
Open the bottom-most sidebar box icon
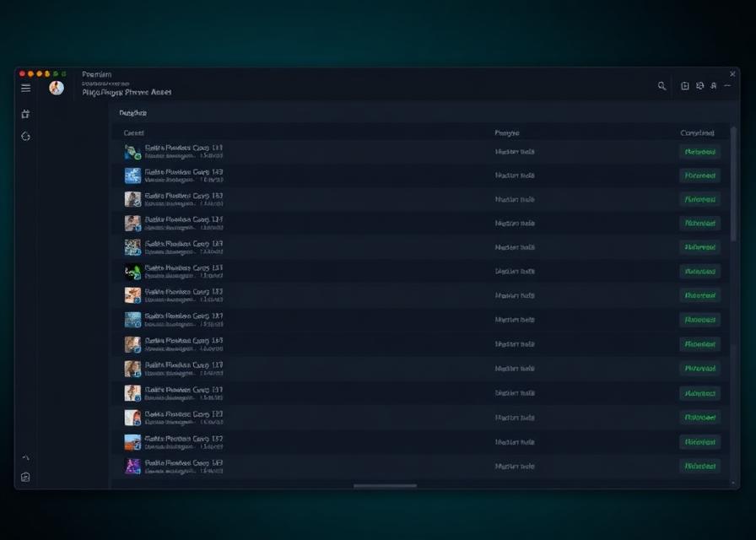pos(26,478)
